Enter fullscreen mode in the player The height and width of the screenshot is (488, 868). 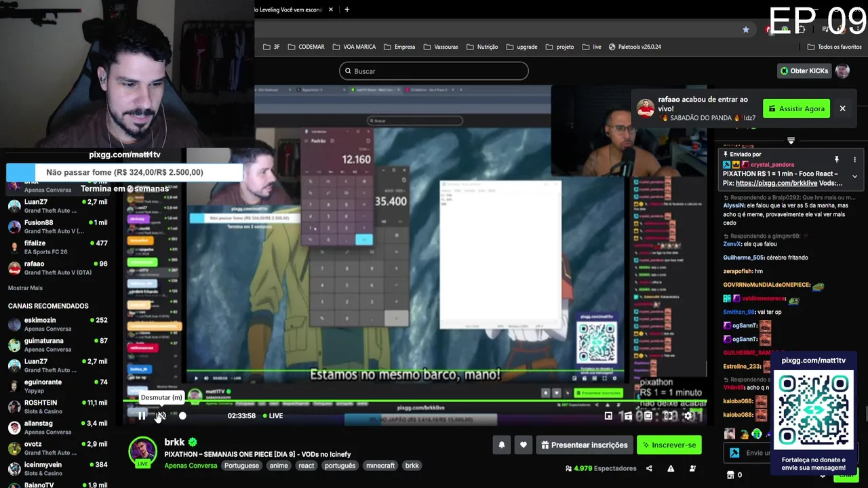668,415
